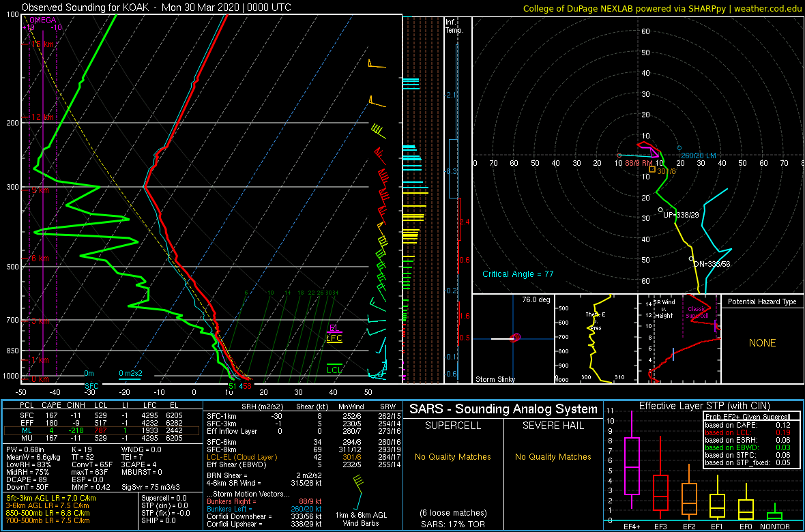Click the '0 m2s2' label near surface
The image size is (805, 532).
click(130, 373)
